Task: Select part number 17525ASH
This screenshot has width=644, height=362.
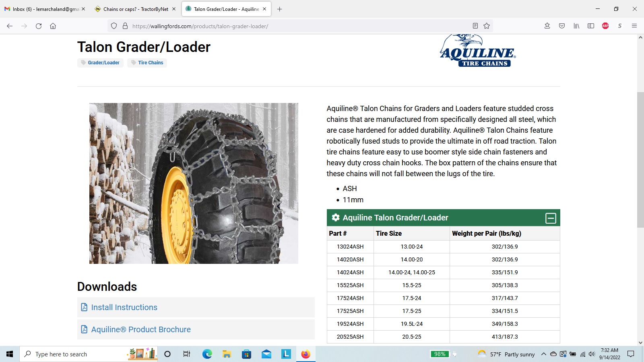Action: [x=350, y=311]
